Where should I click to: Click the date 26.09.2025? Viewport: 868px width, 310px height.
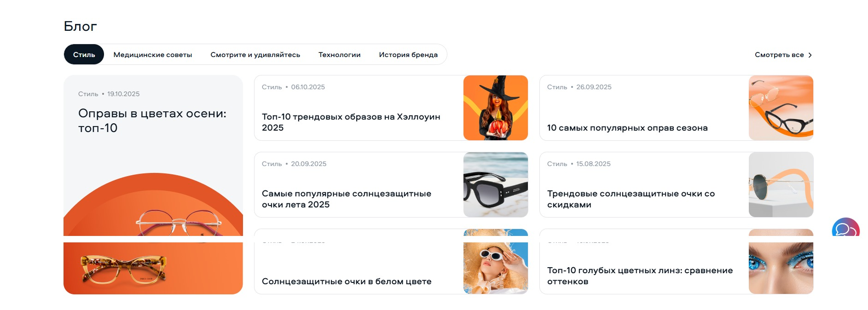[x=594, y=87]
